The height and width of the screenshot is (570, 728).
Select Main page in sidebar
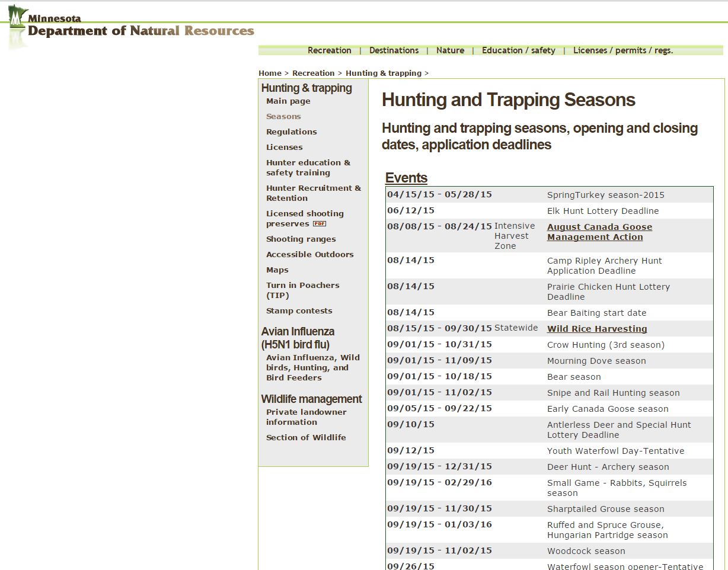[288, 101]
